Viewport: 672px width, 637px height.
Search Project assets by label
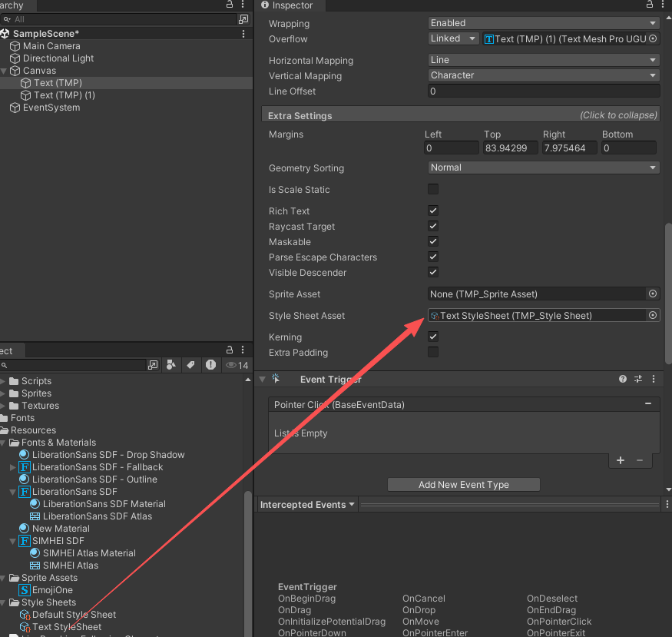190,365
